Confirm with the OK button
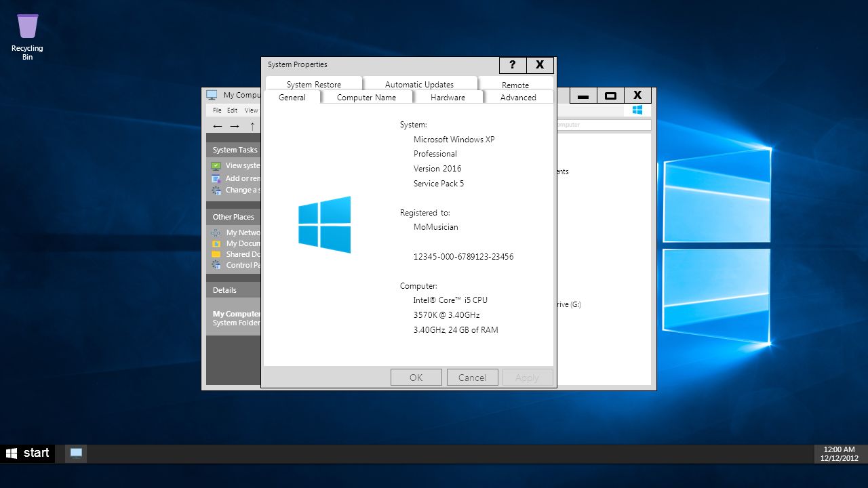868x488 pixels. [x=416, y=378]
